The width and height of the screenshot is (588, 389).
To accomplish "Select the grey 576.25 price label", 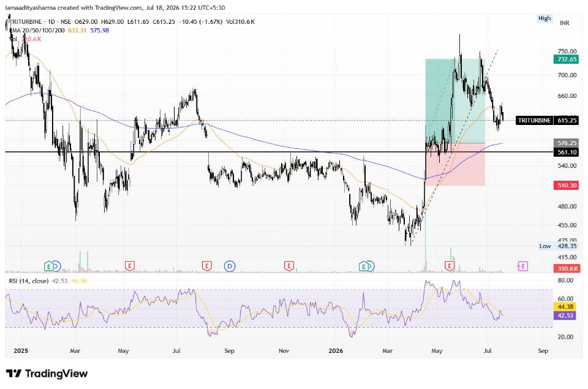I will (567, 143).
